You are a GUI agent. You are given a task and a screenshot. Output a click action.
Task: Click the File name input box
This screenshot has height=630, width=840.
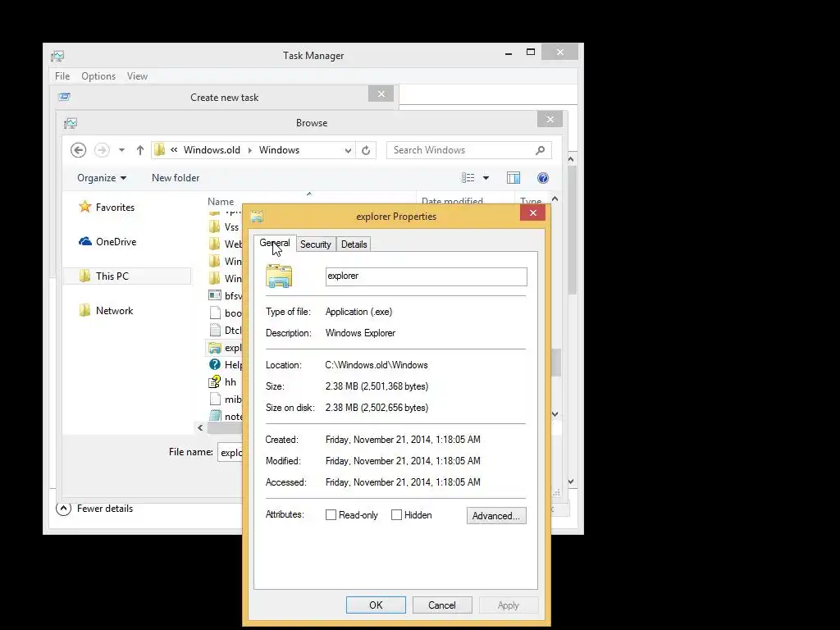(231, 452)
